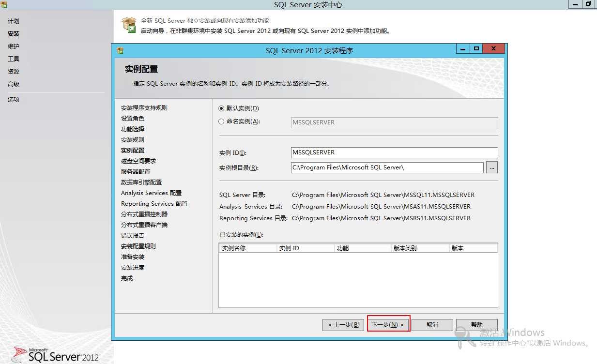Click the 取消 cancel button

click(432, 325)
